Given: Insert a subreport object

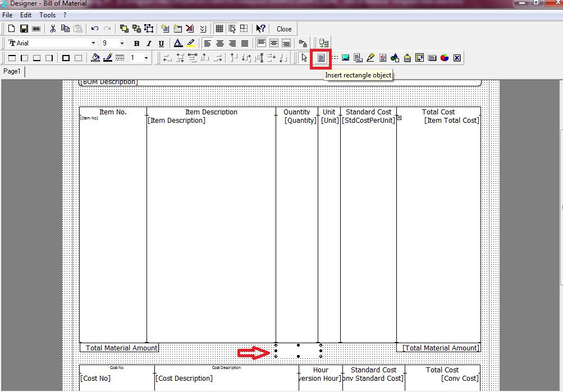Looking at the screenshot, I should click(x=358, y=58).
